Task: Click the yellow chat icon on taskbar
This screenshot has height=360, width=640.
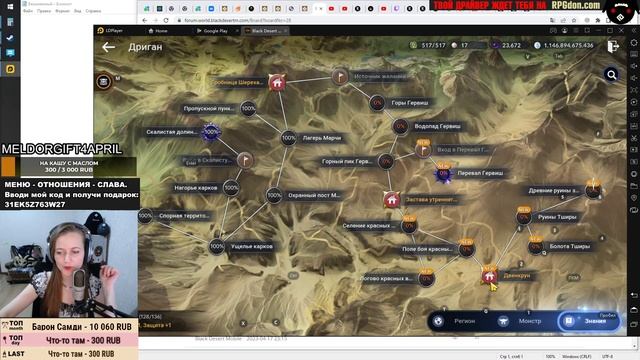Action: pyautogui.click(x=10, y=69)
